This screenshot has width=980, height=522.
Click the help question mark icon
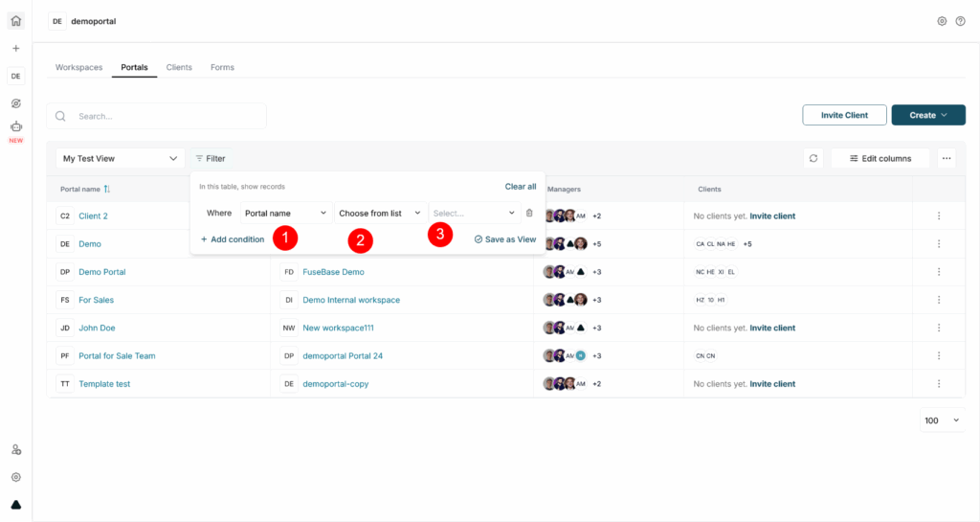click(960, 21)
